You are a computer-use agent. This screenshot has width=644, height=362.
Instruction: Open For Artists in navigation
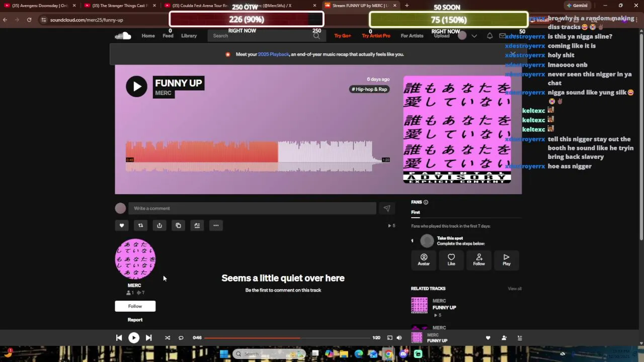pos(412,36)
